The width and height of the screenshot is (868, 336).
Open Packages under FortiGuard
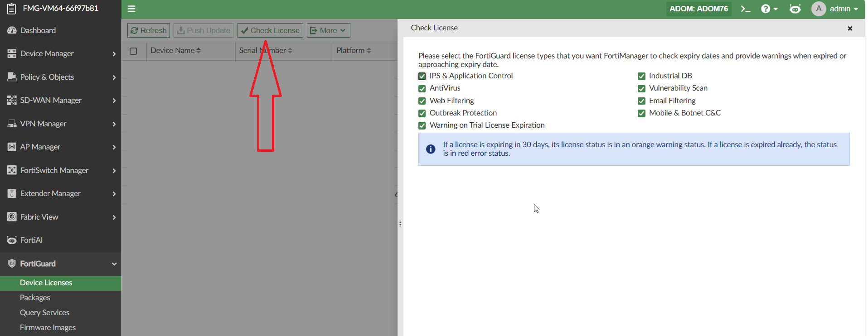coord(35,298)
